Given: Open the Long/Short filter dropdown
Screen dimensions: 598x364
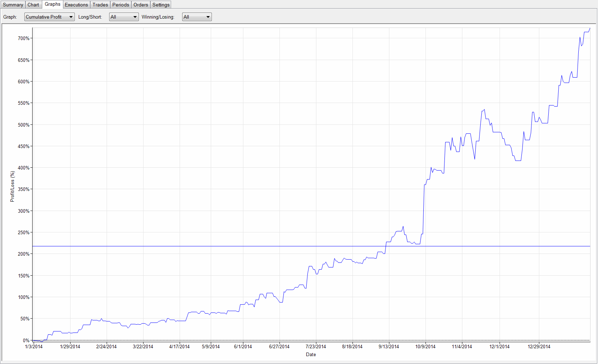Looking at the screenshot, I should tap(124, 17).
